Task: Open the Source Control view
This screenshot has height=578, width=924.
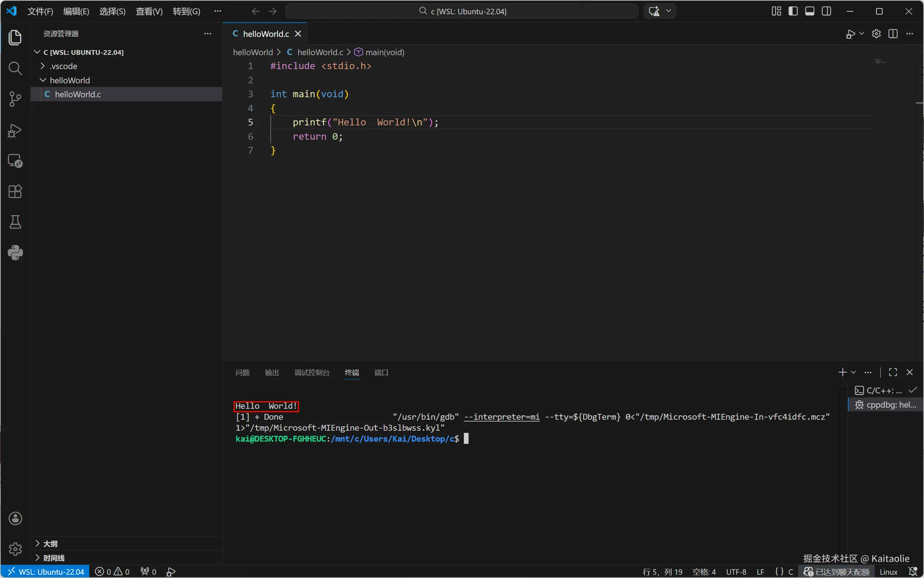Action: (x=15, y=99)
